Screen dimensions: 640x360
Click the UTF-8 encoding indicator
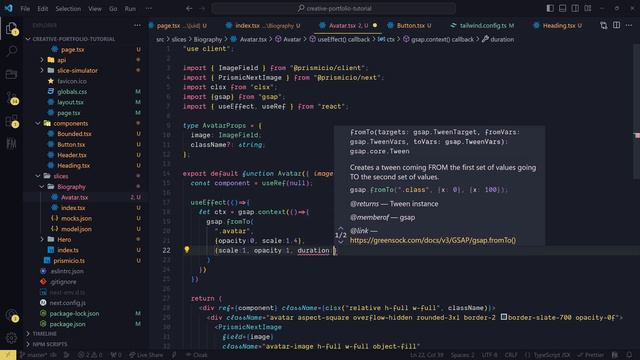tap(489, 355)
